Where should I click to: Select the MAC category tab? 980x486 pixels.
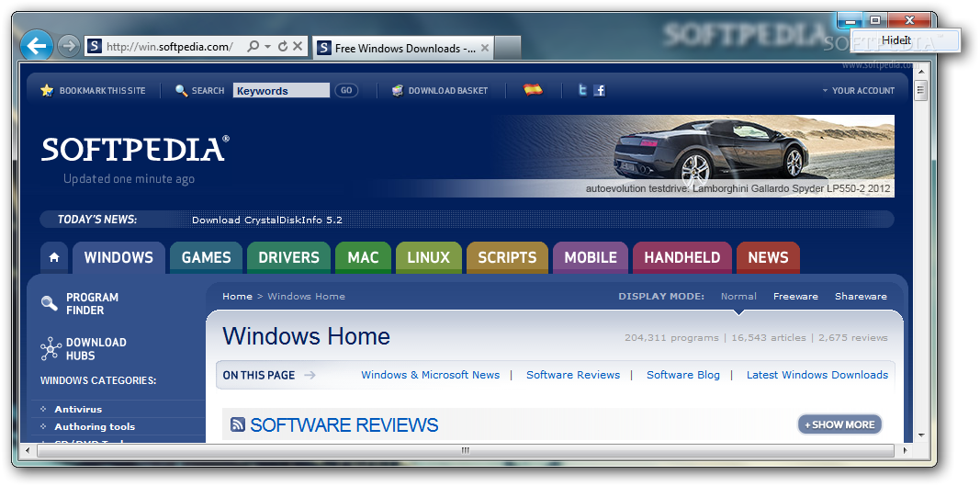click(363, 257)
